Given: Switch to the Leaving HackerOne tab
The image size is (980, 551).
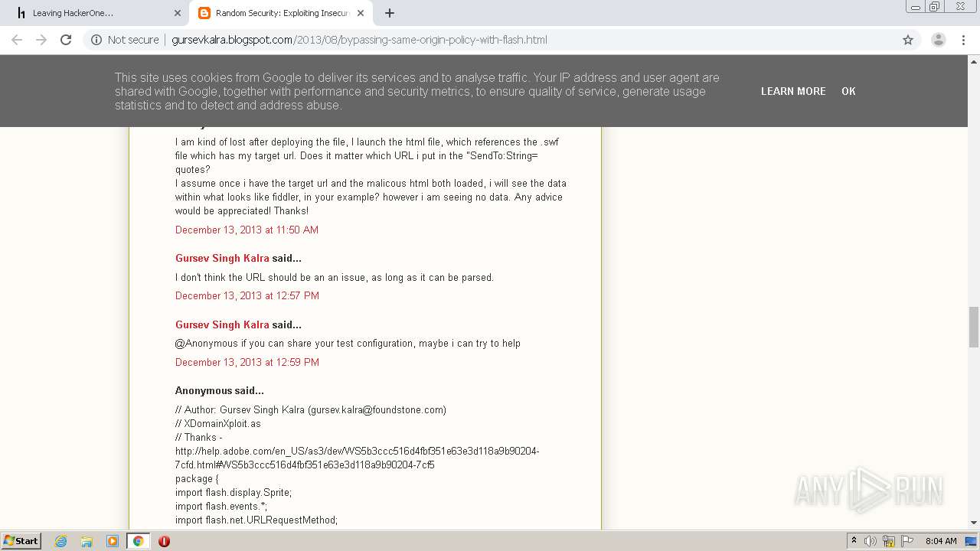Looking at the screenshot, I should [97, 13].
